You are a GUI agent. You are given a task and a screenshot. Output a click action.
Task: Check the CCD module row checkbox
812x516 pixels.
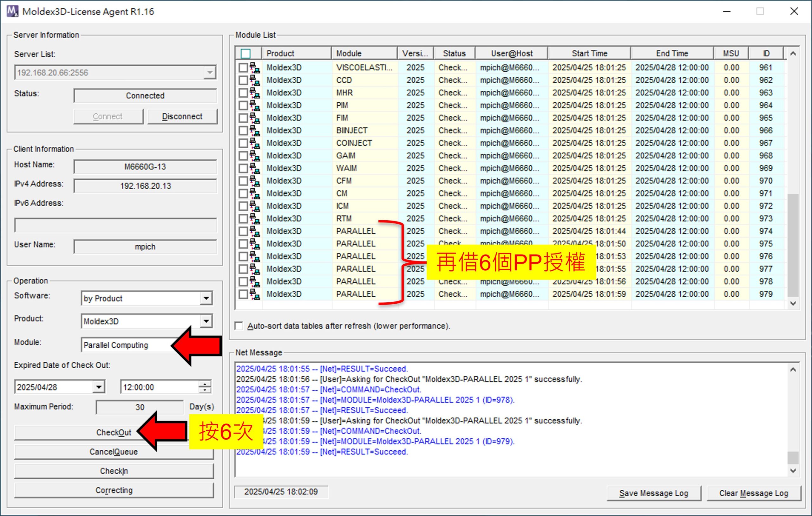pyautogui.click(x=243, y=80)
